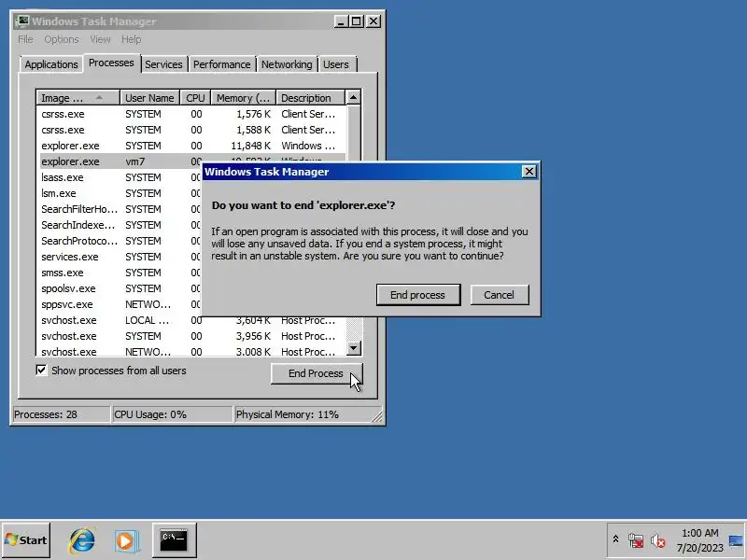747x560 pixels.
Task: Minimize the Windows Task Manager window
Action: 341,21
